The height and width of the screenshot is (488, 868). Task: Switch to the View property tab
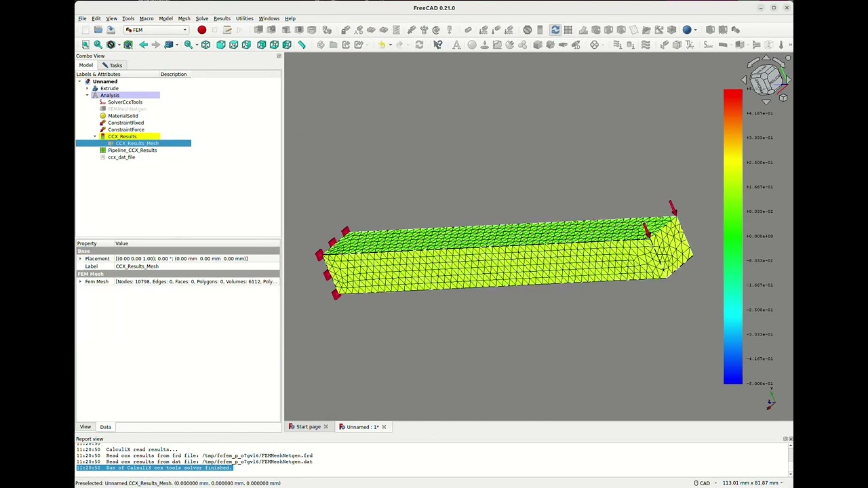click(x=85, y=427)
